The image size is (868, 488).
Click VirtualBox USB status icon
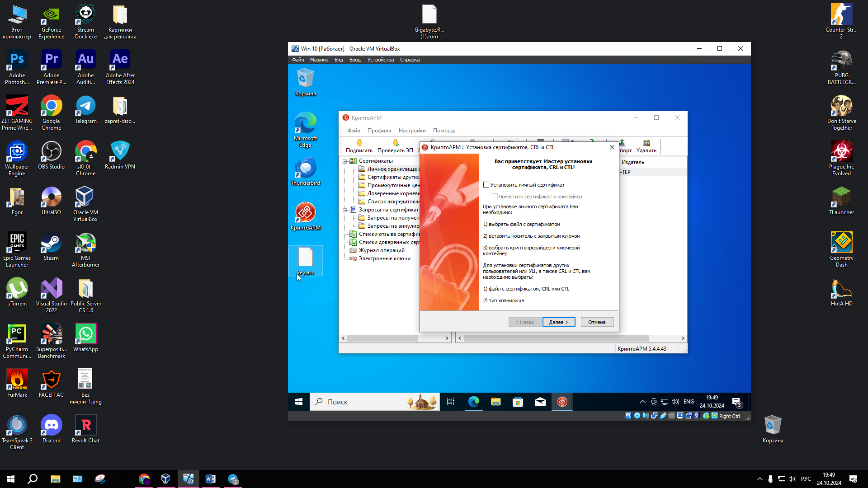point(663,416)
